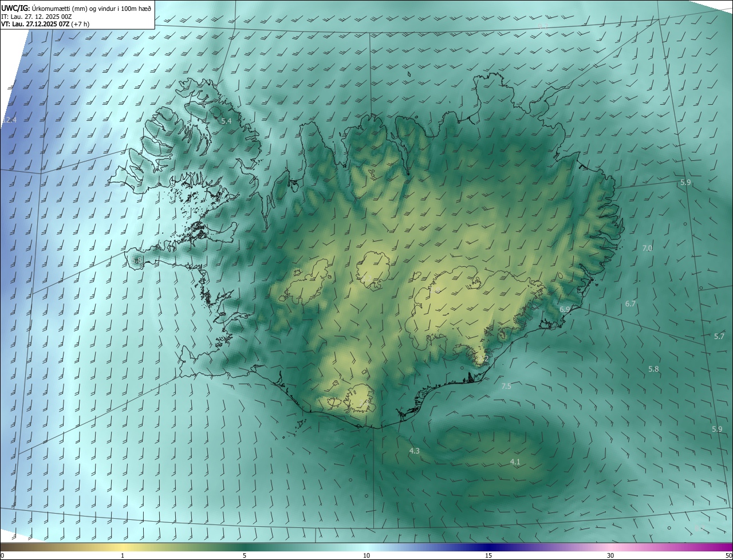
Task: Click the 6.7 value off the east coast
Action: (630, 303)
